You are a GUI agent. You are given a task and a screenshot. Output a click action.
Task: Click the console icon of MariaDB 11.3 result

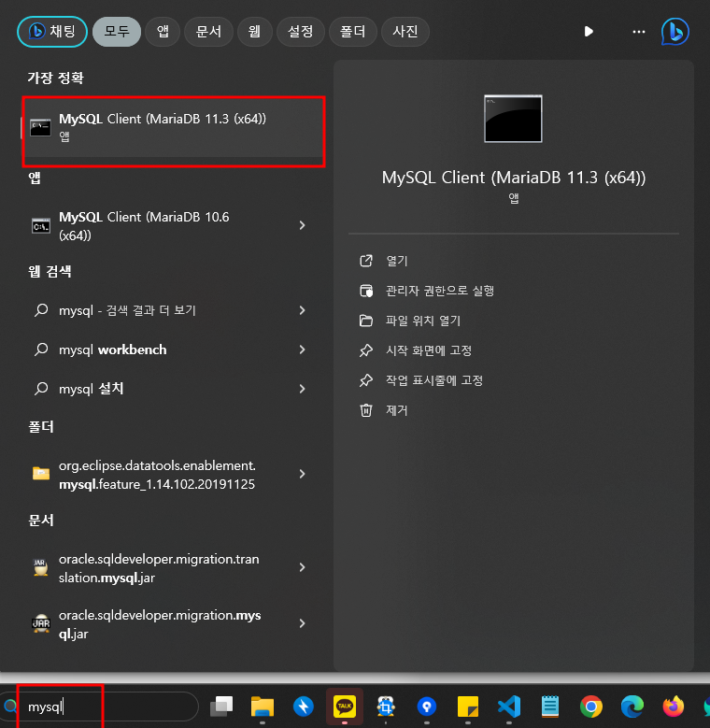40,127
